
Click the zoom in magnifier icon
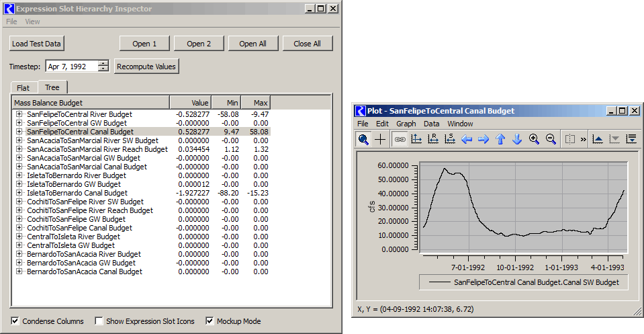(x=534, y=139)
